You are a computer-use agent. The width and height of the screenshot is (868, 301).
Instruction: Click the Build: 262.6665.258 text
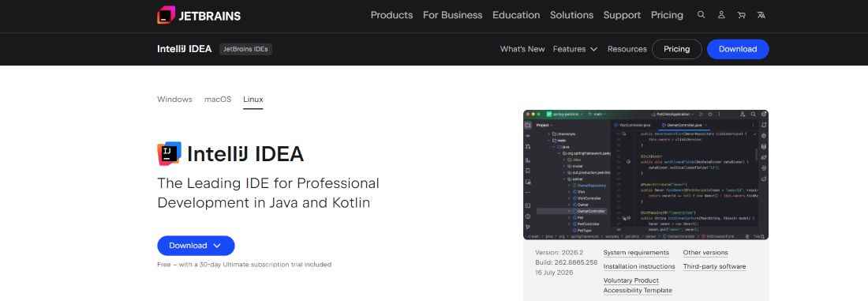click(x=567, y=262)
